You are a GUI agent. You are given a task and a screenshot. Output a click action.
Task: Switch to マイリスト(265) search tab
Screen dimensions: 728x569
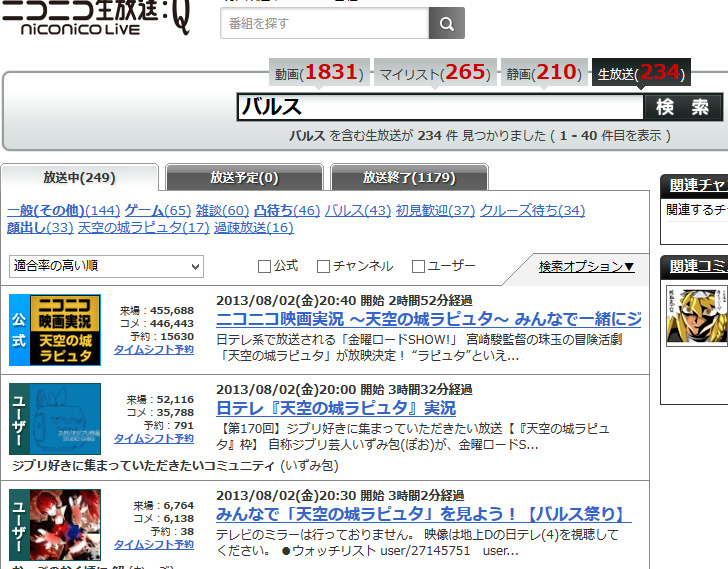click(x=435, y=72)
